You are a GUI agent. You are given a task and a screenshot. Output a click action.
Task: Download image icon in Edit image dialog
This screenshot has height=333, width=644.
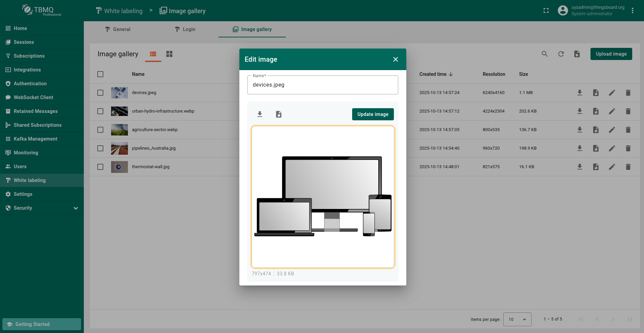[260, 114]
